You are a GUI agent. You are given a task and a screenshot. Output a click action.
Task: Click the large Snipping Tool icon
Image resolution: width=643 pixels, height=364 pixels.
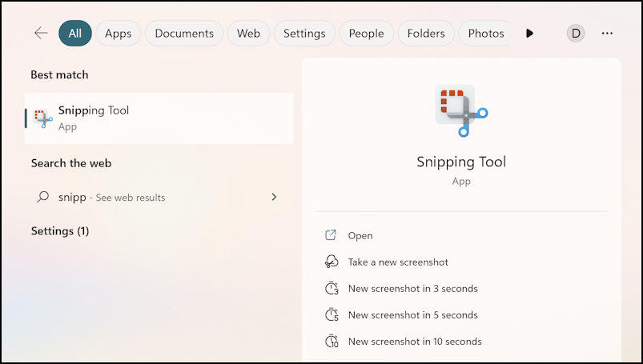tap(461, 110)
